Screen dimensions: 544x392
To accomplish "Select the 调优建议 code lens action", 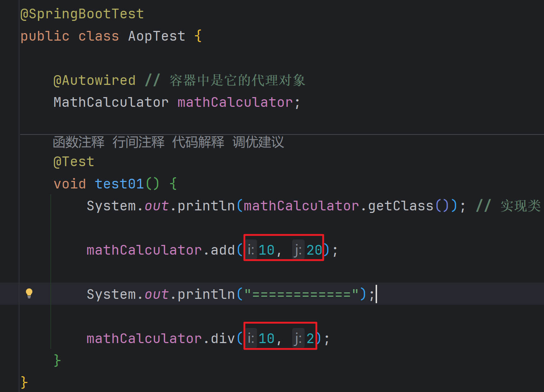I will [x=258, y=142].
